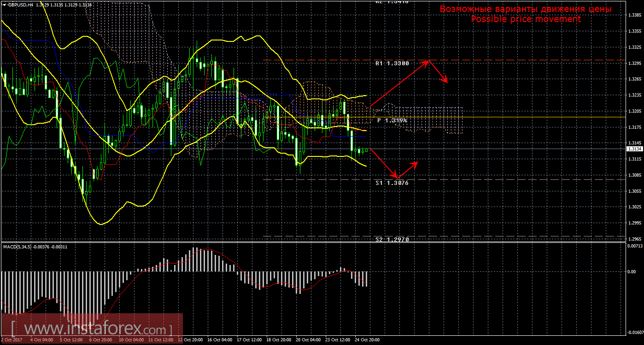The height and width of the screenshot is (345, 644).
Task: Click the 1.3055 price scale value
Action: (634, 191)
